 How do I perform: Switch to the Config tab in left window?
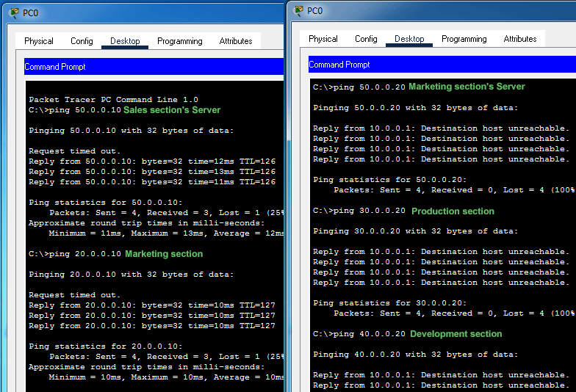click(82, 41)
